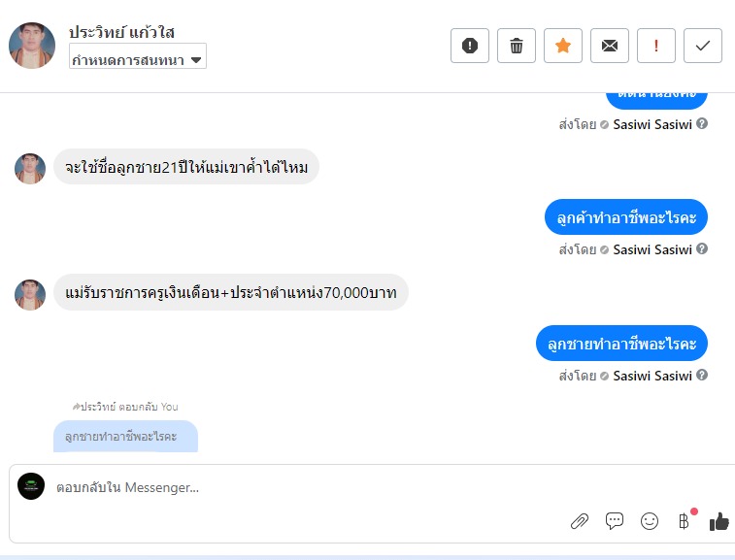Viewport: 735px width, 560px height.
Task: Click the Baht payment request icon
Action: (684, 521)
